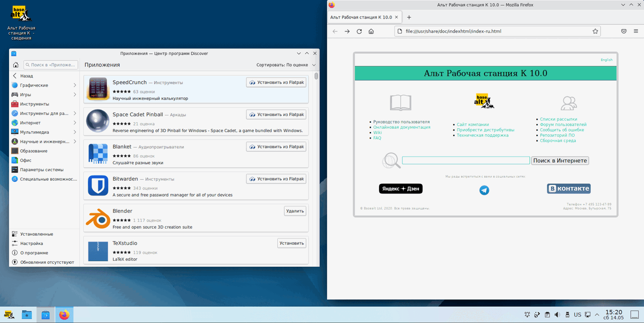Save the page to Pocket in Firefox
Image resolution: width=644 pixels, height=323 pixels.
624,31
